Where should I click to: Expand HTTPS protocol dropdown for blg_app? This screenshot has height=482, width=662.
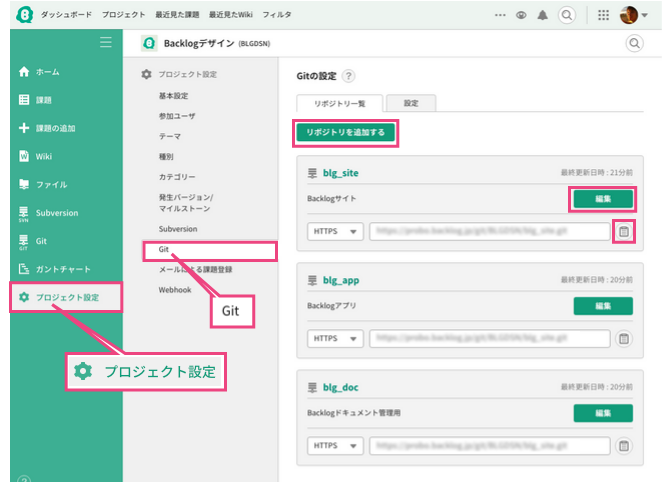coord(335,339)
